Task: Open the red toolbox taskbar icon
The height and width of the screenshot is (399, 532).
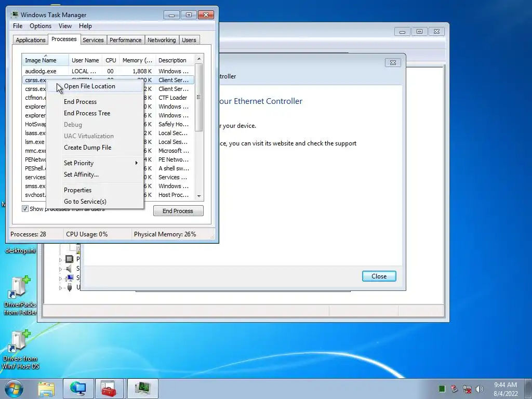Action: point(109,389)
